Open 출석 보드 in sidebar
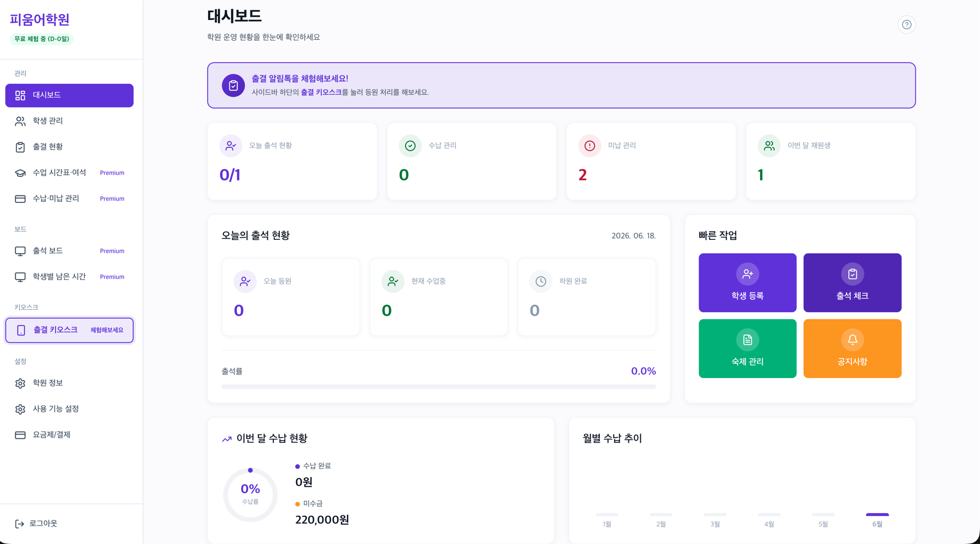Screen dimensions: 980x544 (x=70, y=251)
